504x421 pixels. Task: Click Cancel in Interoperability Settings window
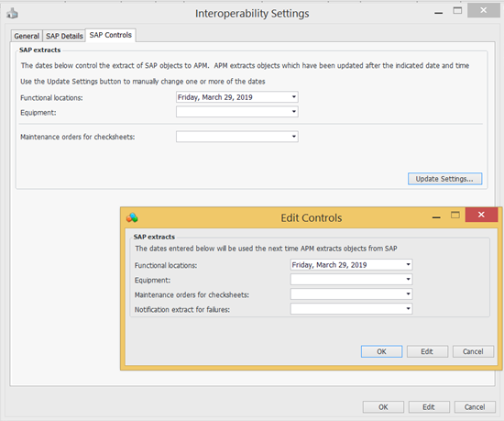tap(475, 407)
